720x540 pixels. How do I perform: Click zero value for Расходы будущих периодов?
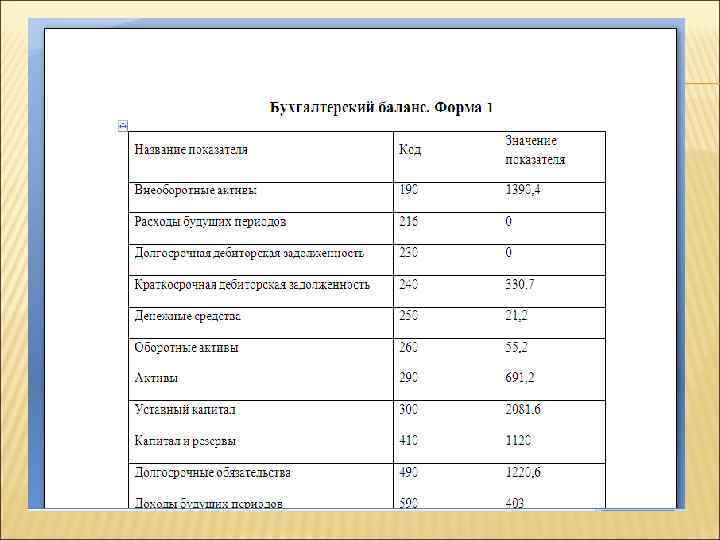tap(509, 222)
